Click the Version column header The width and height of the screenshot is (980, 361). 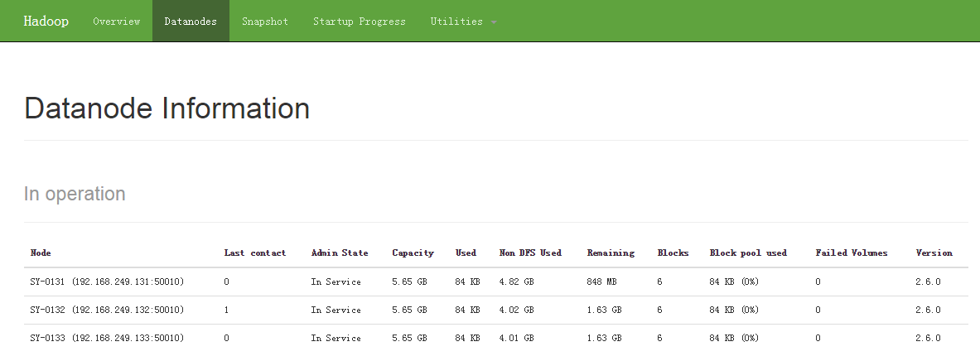934,253
